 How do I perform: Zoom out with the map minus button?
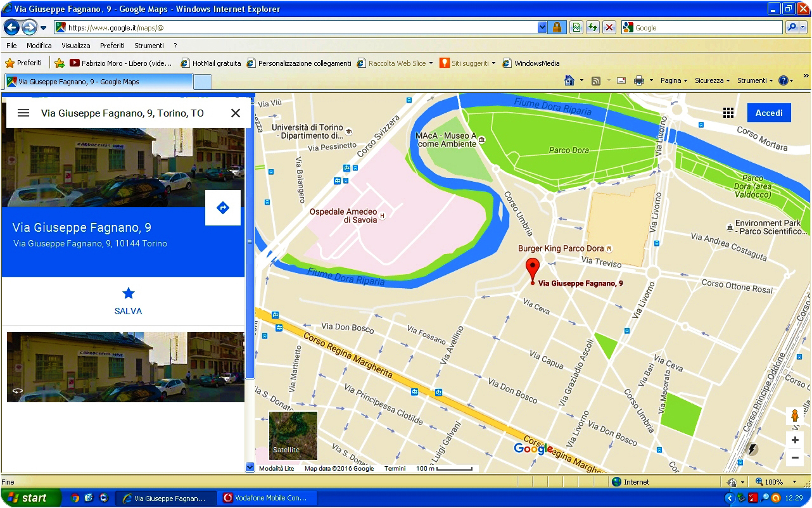point(795,457)
